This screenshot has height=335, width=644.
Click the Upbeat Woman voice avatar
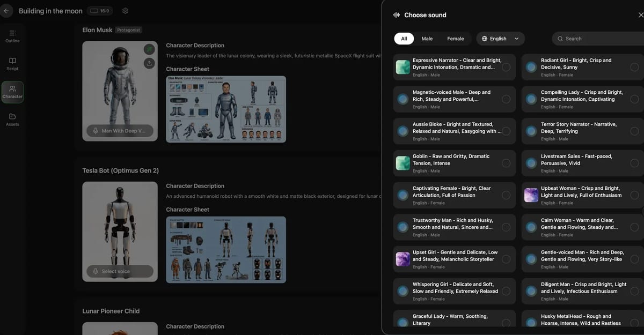coord(531,195)
